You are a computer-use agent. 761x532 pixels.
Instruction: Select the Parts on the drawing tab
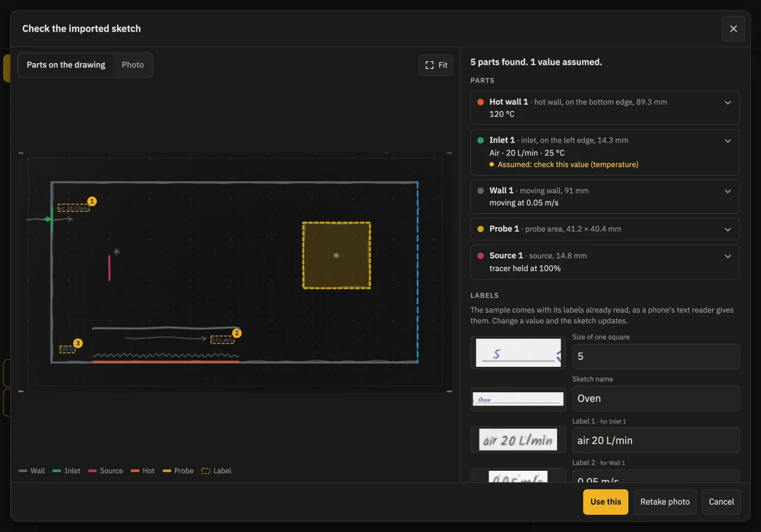(x=66, y=65)
